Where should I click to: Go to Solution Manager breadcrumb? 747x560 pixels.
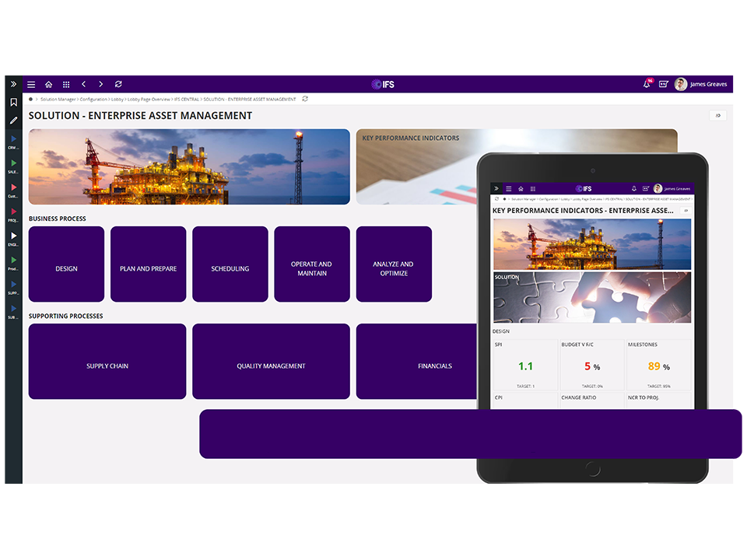click(x=58, y=99)
